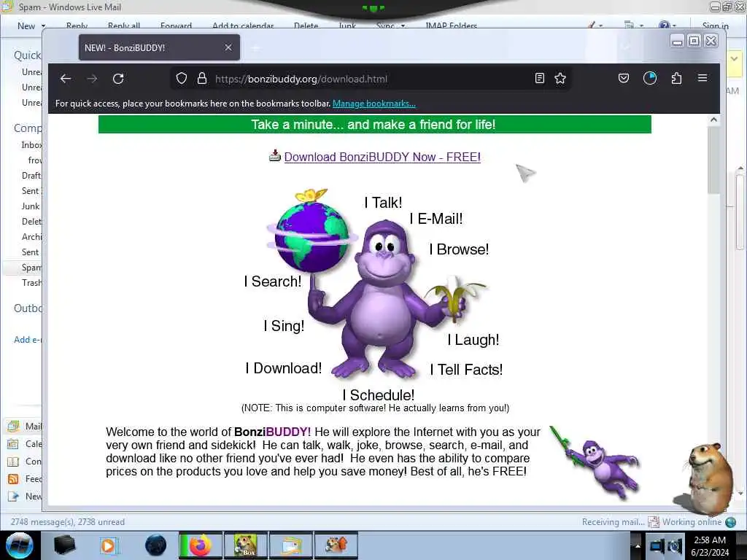Screen dimensions: 747x560
Task: Click the bonzibuddy.org address bar
Action: (x=371, y=79)
